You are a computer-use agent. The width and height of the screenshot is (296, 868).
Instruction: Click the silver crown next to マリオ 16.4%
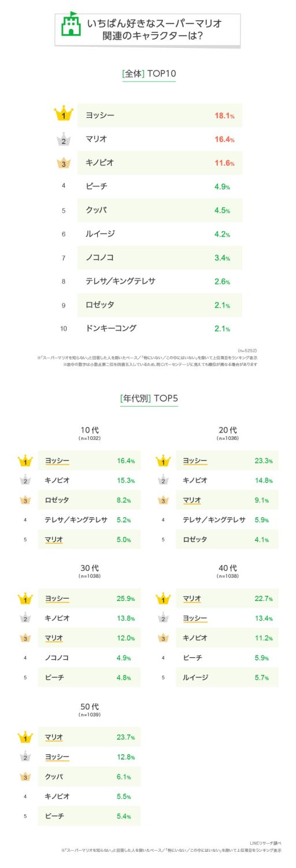(x=64, y=140)
